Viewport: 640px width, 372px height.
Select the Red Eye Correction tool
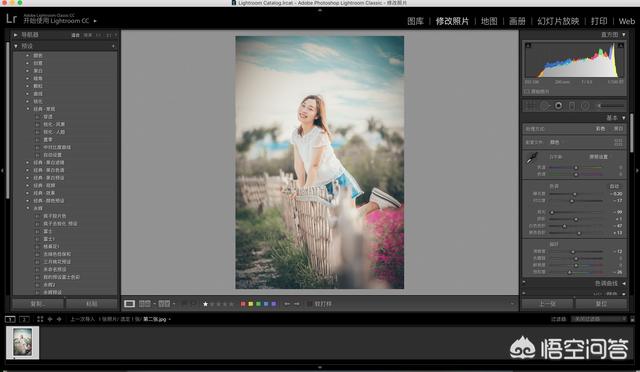tap(558, 106)
